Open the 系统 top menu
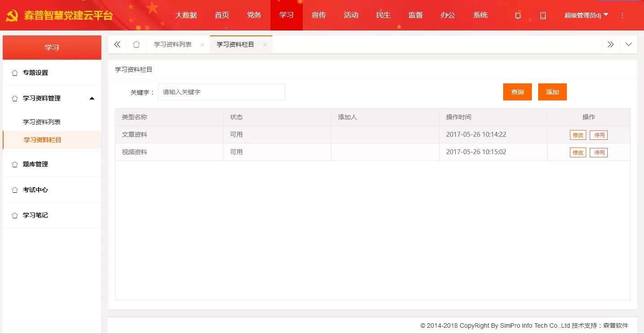This screenshot has width=644, height=334. (x=480, y=15)
